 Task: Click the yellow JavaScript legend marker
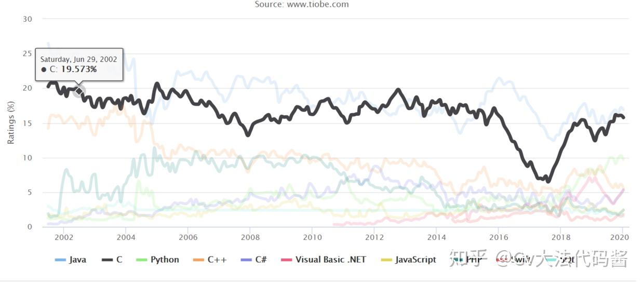pyautogui.click(x=386, y=260)
